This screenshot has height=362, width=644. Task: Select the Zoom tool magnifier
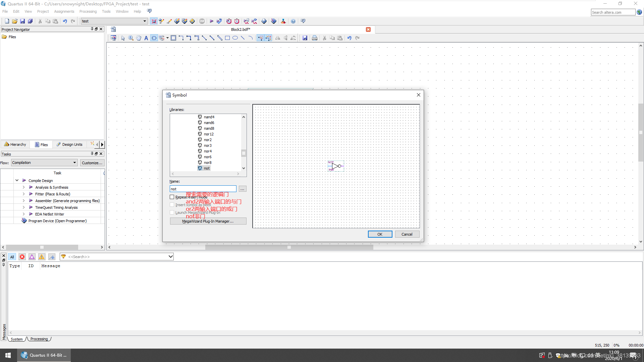tap(131, 38)
